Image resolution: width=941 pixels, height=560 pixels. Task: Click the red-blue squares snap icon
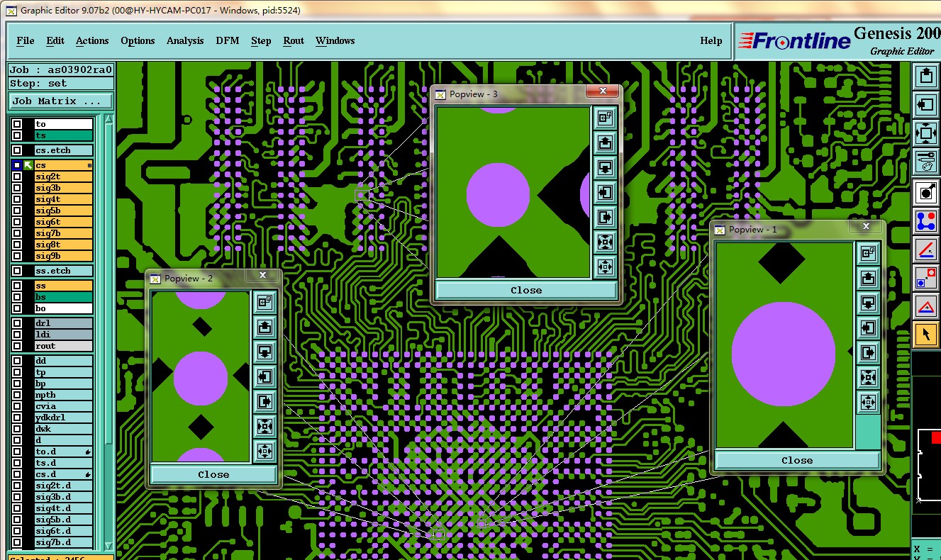925,278
